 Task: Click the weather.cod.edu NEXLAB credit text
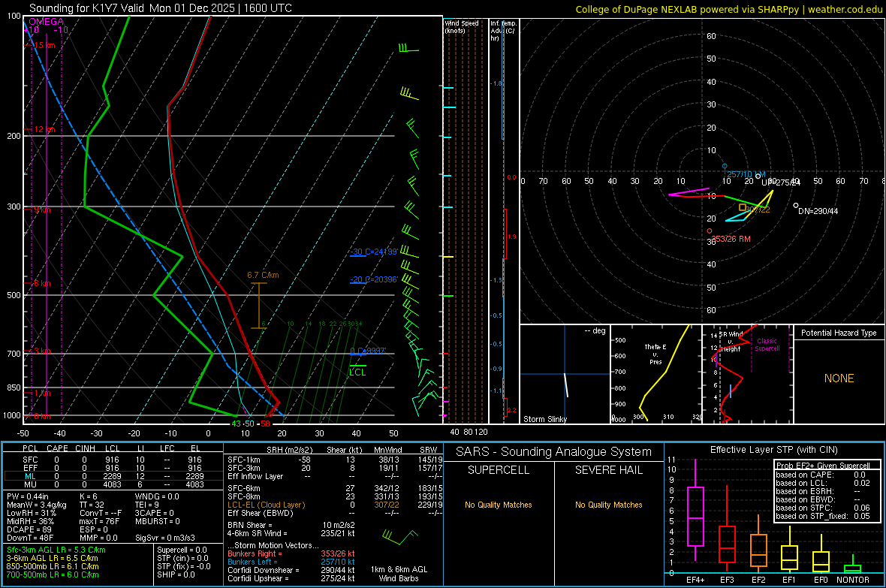point(728,9)
